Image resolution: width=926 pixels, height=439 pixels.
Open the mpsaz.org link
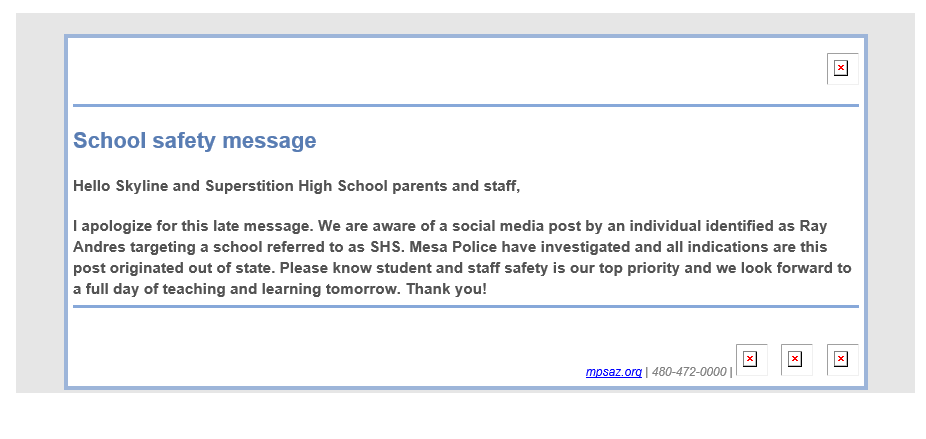tap(613, 372)
